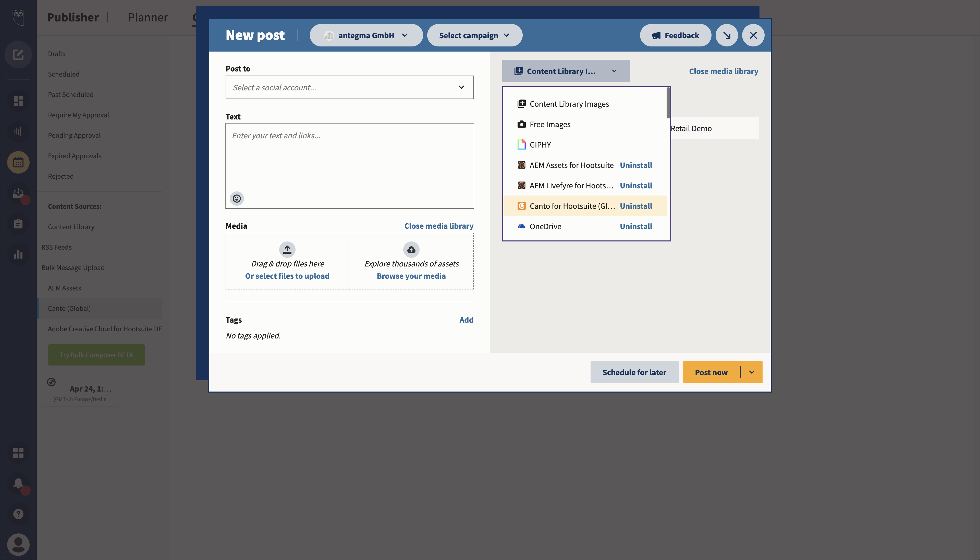Open Require My Approval list
This screenshot has width=980, height=560.
(78, 115)
